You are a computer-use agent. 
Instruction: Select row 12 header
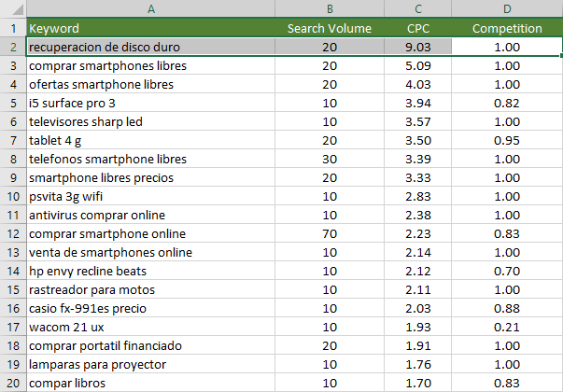13,233
